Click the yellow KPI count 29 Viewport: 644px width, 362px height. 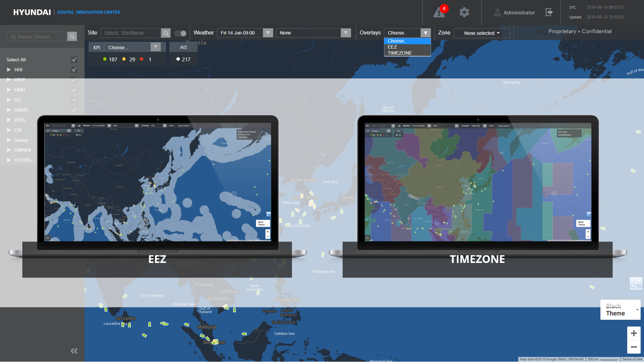coord(132,60)
